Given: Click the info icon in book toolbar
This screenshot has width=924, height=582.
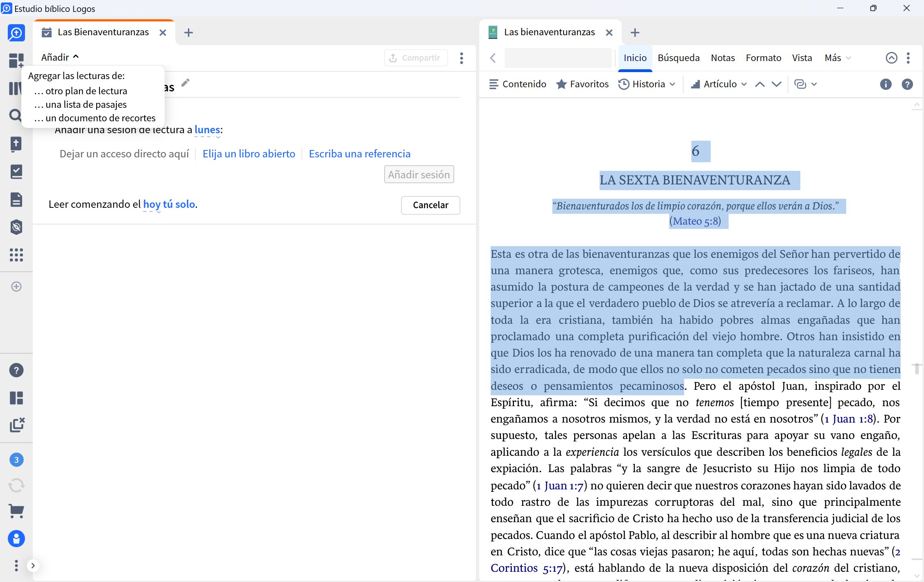Looking at the screenshot, I should pyautogui.click(x=885, y=84).
